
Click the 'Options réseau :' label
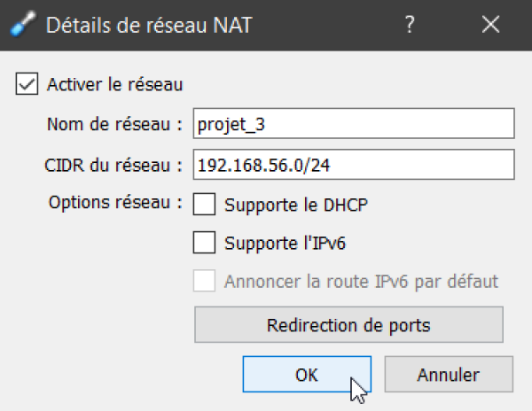coord(115,203)
